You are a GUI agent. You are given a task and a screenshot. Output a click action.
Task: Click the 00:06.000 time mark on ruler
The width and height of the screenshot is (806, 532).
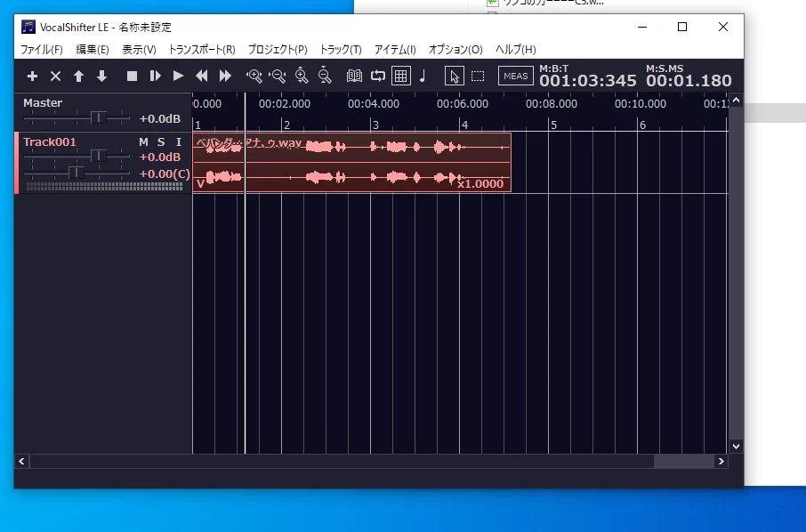(463, 104)
